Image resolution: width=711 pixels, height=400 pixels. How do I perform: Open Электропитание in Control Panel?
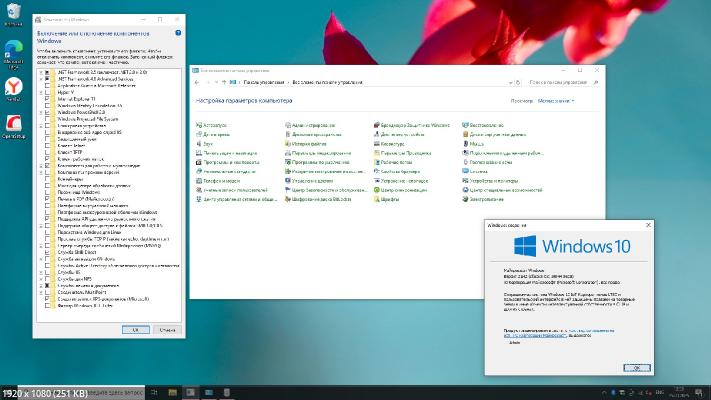click(x=483, y=199)
